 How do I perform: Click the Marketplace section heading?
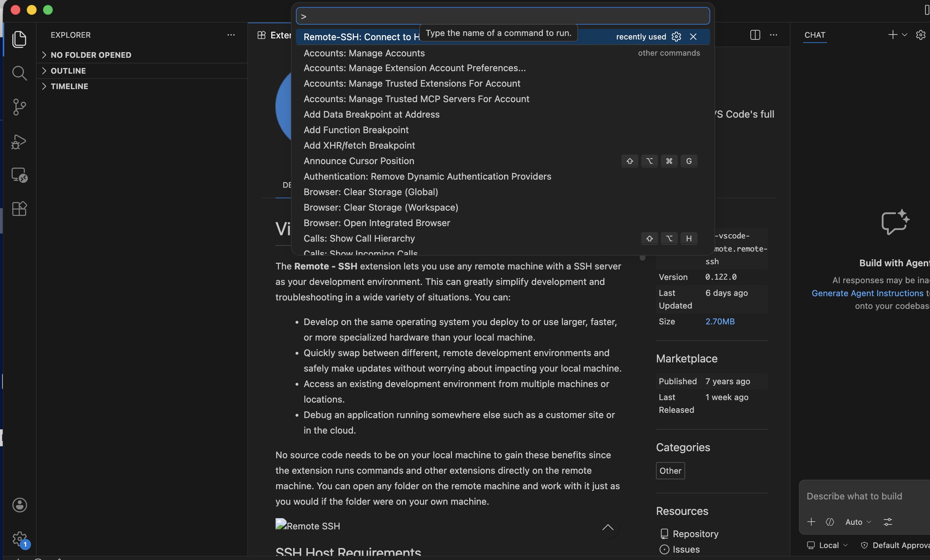(x=687, y=359)
